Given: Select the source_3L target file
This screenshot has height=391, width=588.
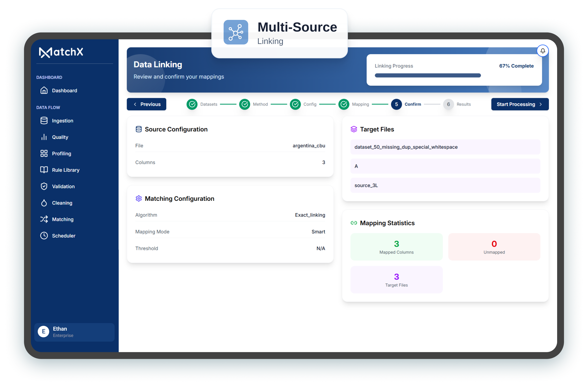Looking at the screenshot, I should [445, 185].
